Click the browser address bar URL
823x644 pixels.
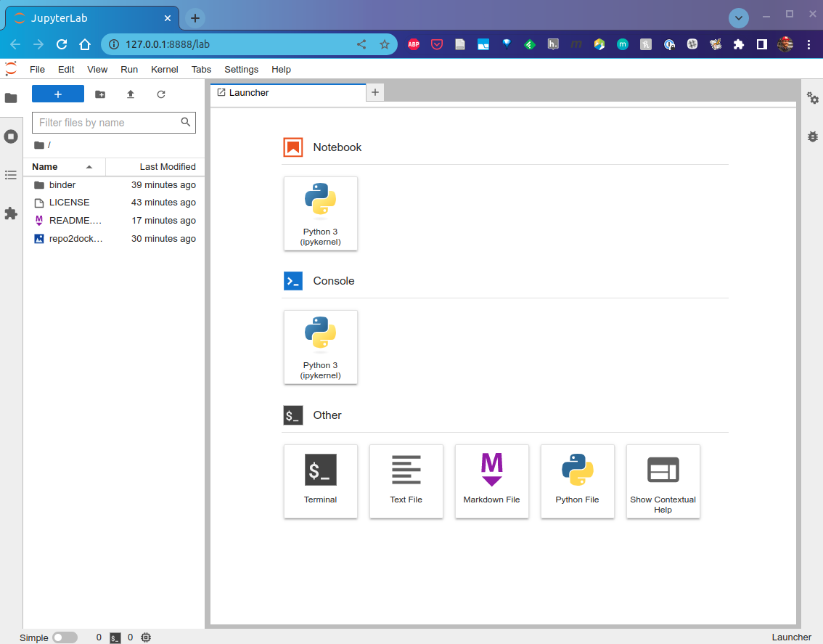[x=168, y=44]
